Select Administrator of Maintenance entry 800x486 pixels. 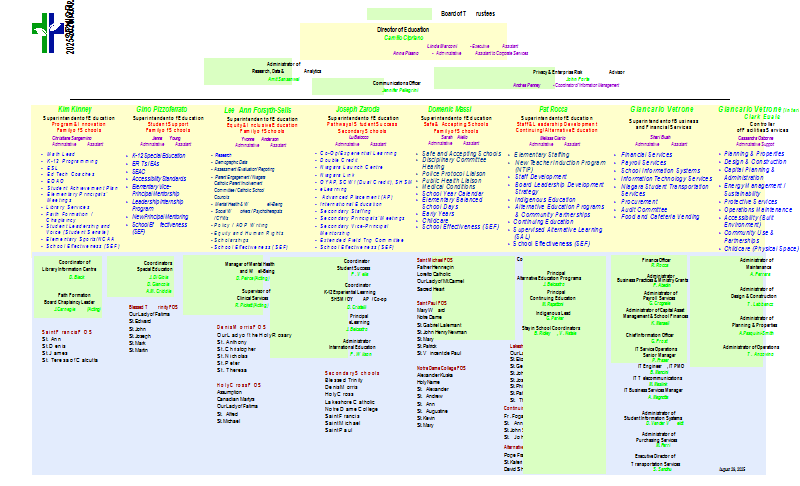pos(757,264)
